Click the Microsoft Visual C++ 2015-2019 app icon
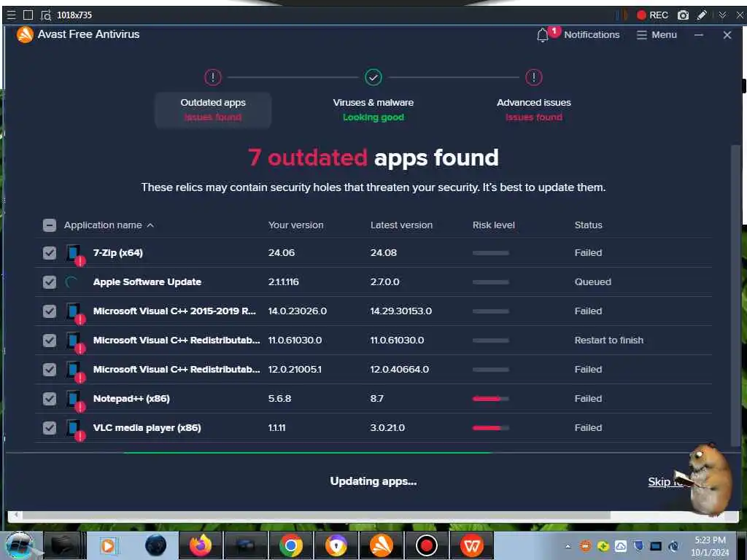This screenshot has height=560, width=747. (75, 312)
